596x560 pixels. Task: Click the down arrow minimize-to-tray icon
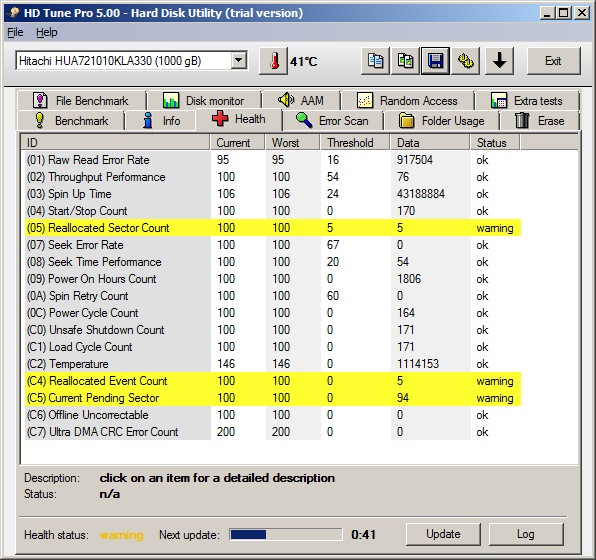tap(499, 61)
